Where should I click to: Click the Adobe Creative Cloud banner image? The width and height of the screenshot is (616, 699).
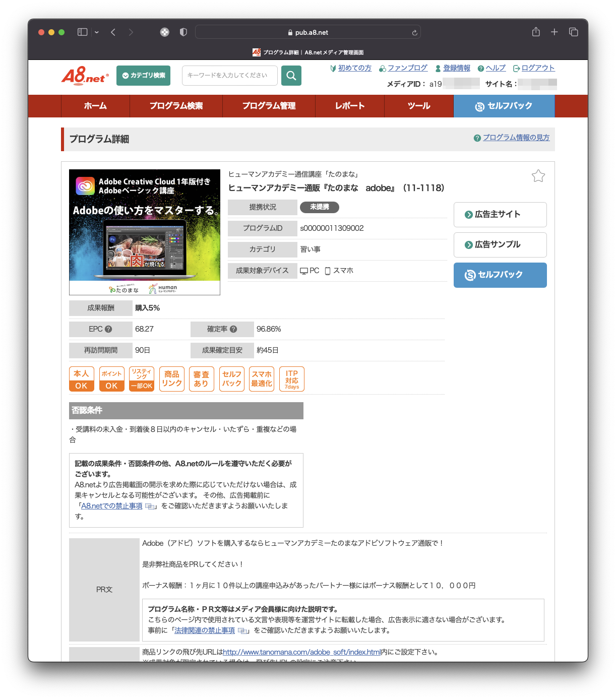click(x=145, y=232)
